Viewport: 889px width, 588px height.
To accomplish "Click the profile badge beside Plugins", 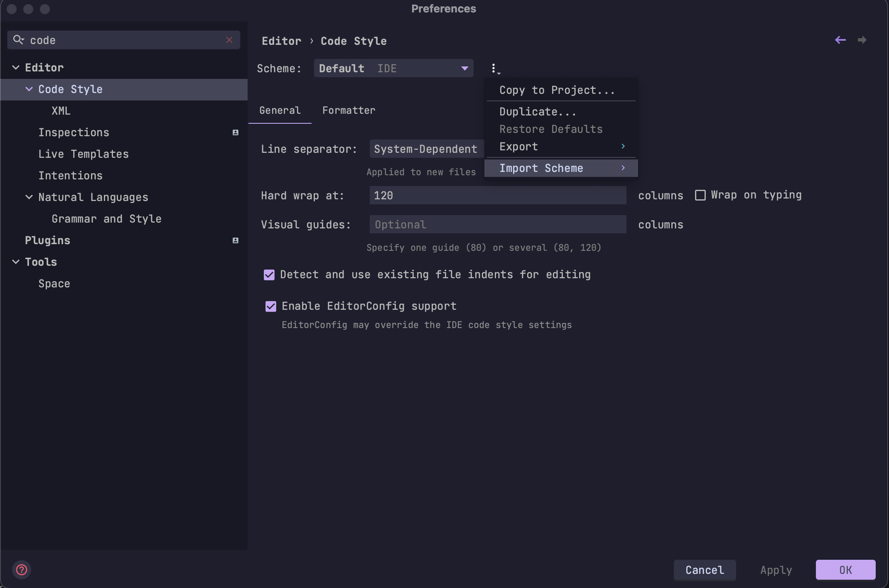I will coord(236,240).
